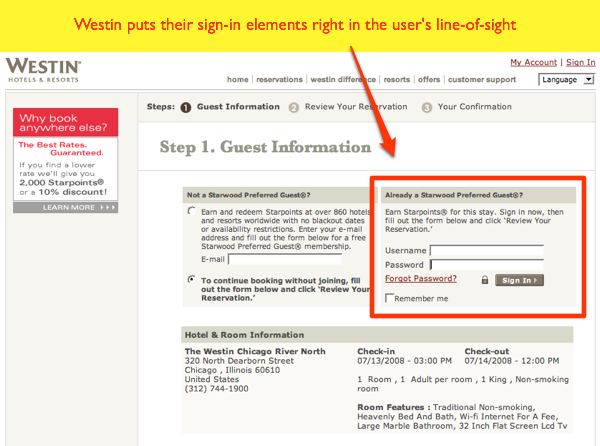Click the Room Features label
Image resolution: width=600 pixels, height=446 pixels.
(x=394, y=407)
